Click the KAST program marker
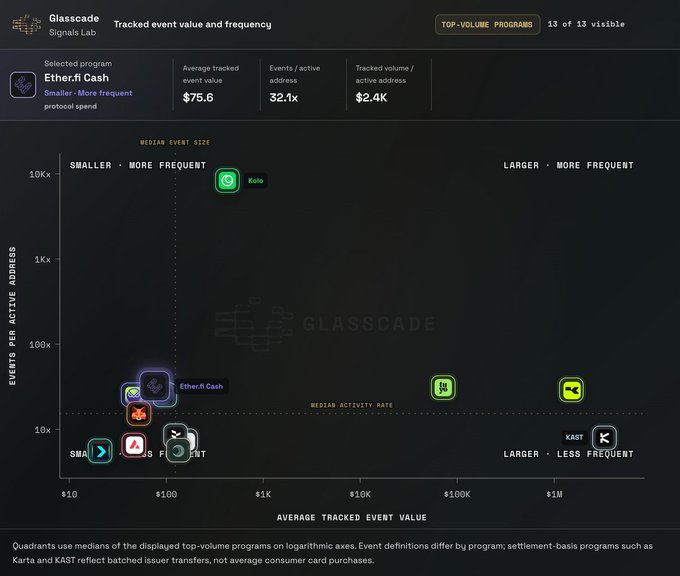This screenshot has width=680, height=576. click(604, 438)
